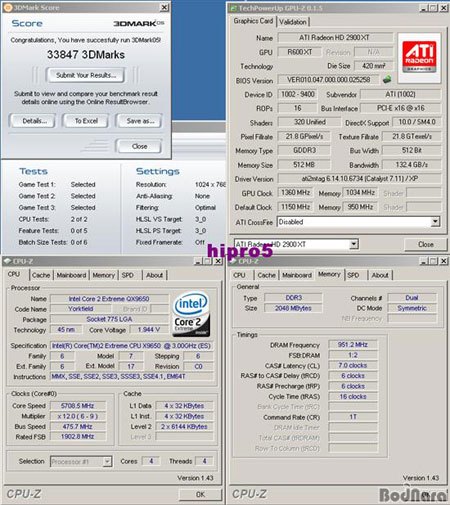450x505 pixels.
Task: Click the 3DMark05 logo in Score window
Action: [139, 23]
